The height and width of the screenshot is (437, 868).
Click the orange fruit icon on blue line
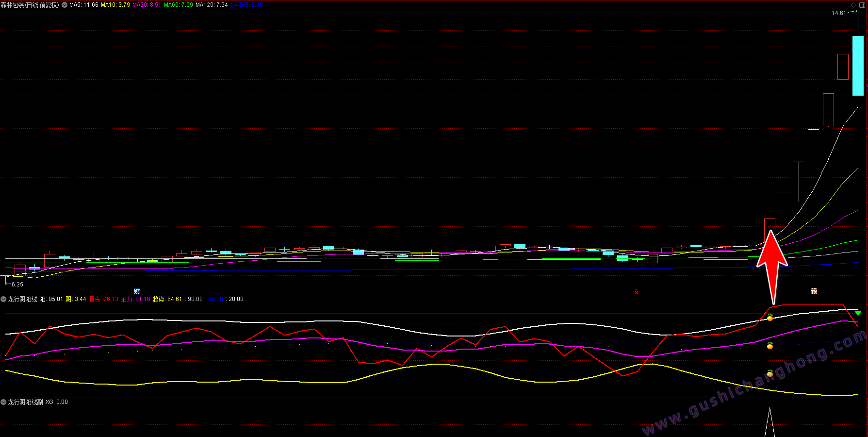click(770, 346)
